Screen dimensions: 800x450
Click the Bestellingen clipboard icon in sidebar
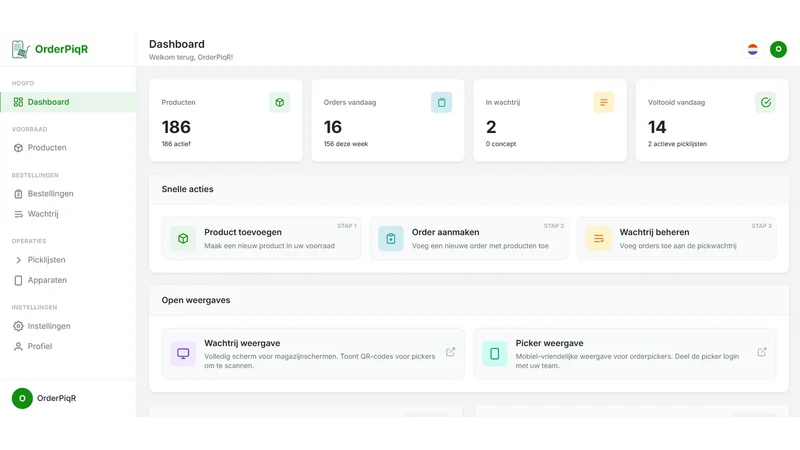click(18, 194)
